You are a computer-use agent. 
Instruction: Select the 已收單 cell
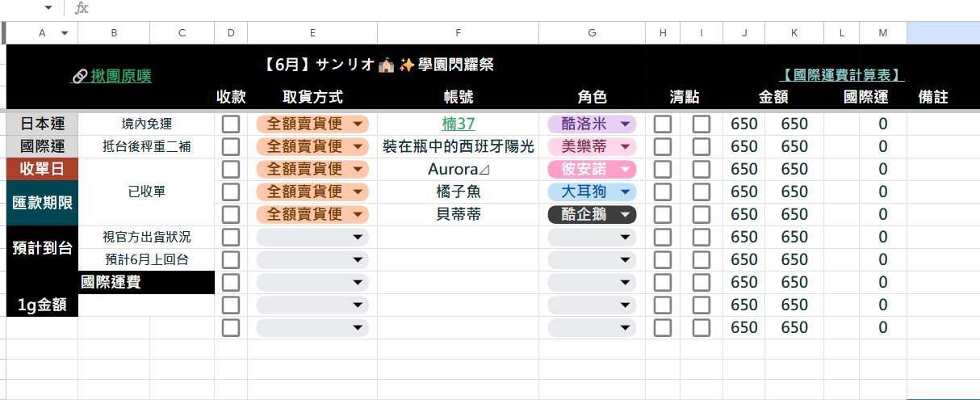click(146, 192)
